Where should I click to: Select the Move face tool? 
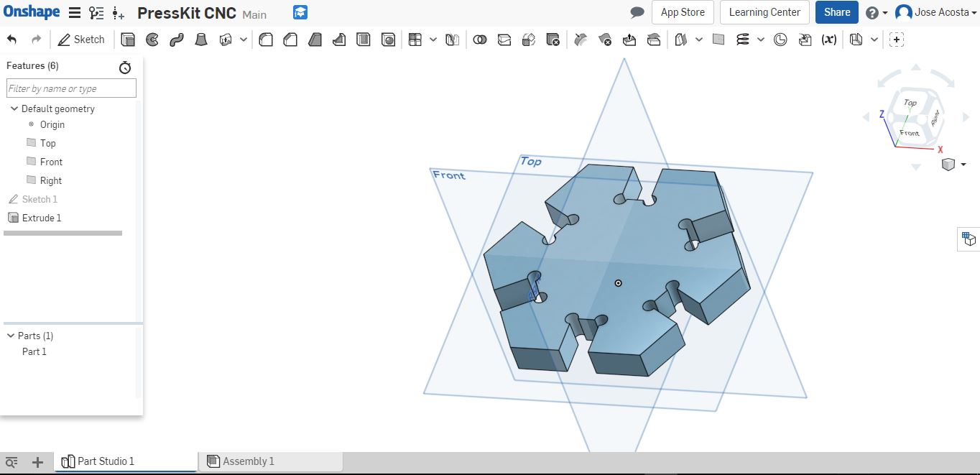[x=629, y=40]
